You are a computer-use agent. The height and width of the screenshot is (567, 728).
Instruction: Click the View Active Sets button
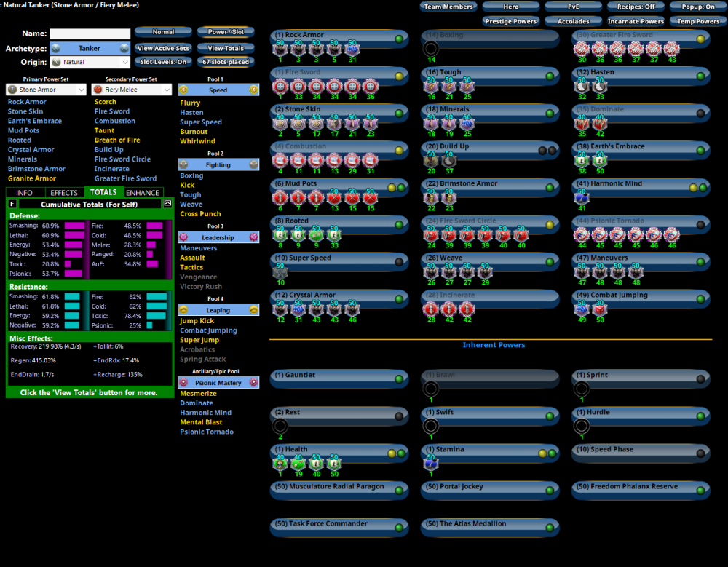coord(163,49)
